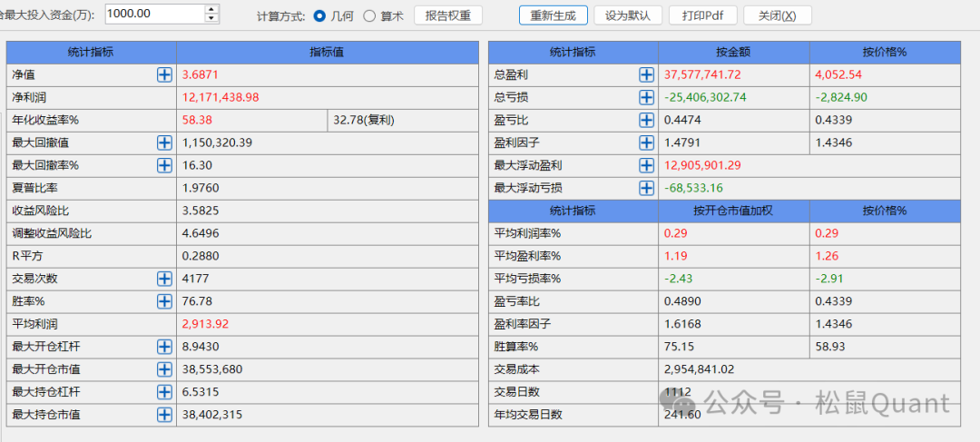Screen dimensions: 980x442
Task: Open the 报告权重 settings
Action: 447,15
